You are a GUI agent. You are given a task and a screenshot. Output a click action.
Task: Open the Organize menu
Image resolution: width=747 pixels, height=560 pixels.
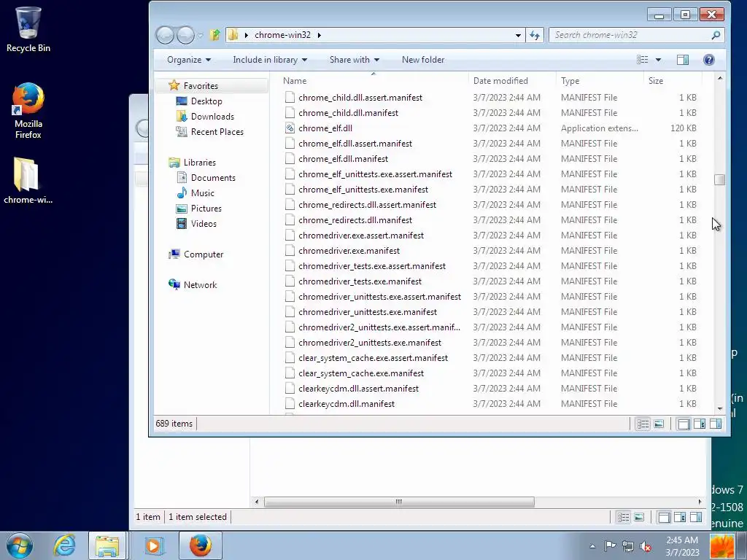(189, 60)
